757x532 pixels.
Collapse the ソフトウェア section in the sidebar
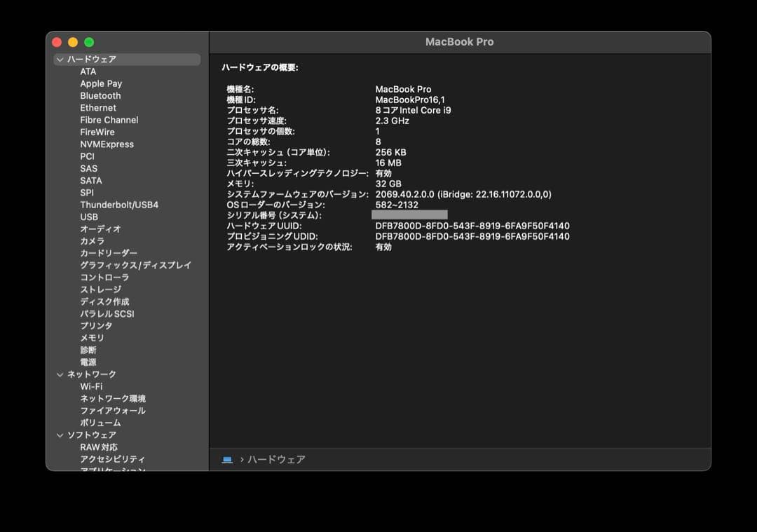[x=60, y=435]
